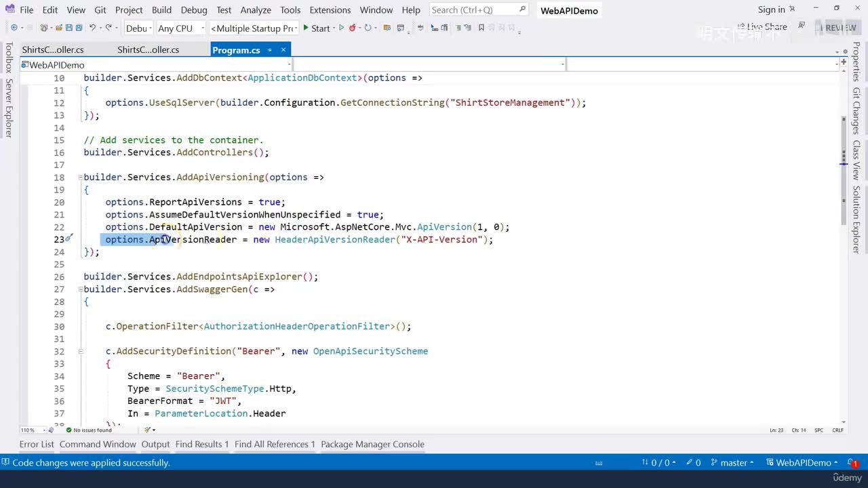Collapse the AddSwaggerGen block on line 27

pyautogui.click(x=81, y=289)
